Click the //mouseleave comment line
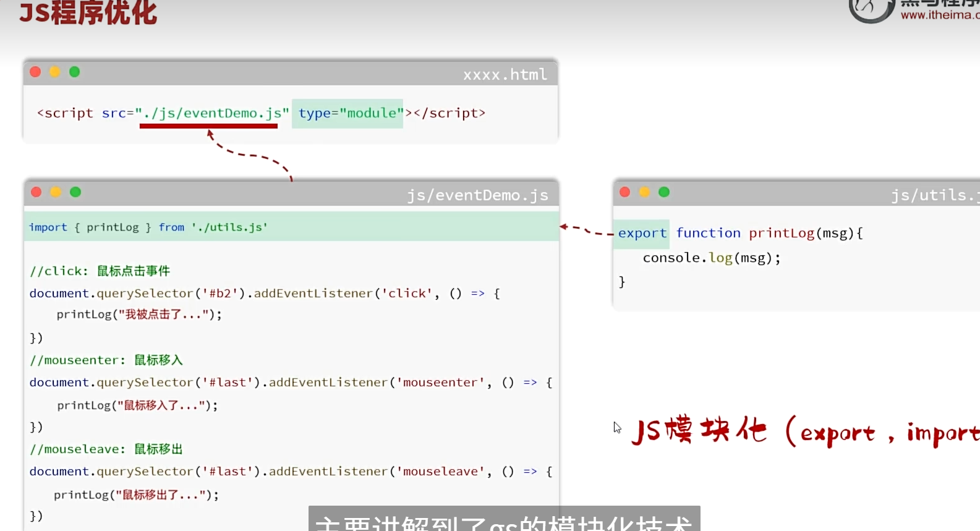Screen dimensions: 980x531 click(x=106, y=449)
